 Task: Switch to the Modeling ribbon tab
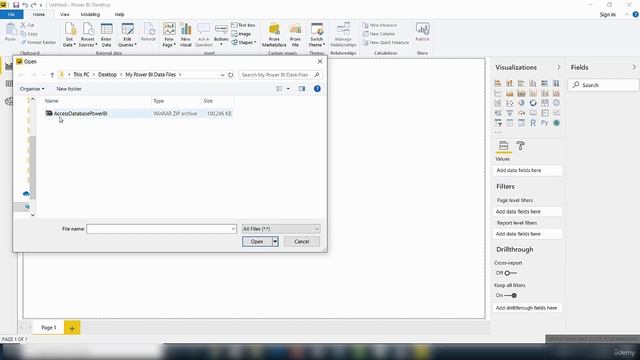[x=90, y=14]
